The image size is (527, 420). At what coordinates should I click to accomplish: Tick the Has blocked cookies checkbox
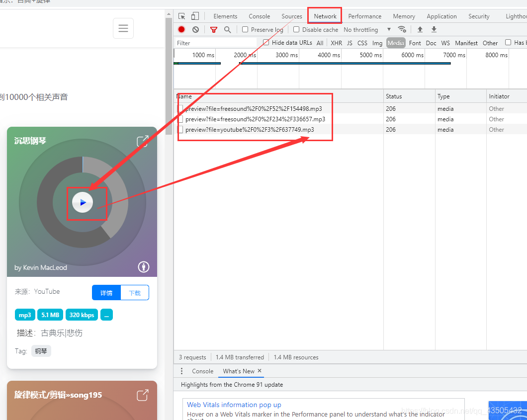click(x=508, y=42)
